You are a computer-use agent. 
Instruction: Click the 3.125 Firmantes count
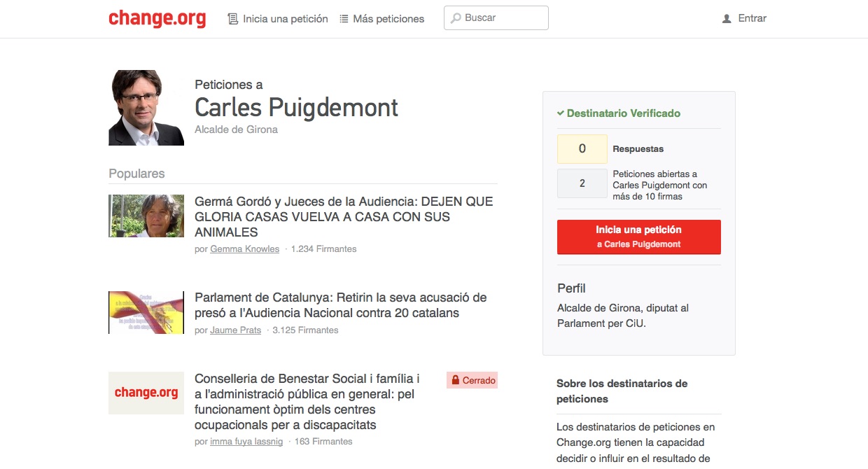(x=305, y=330)
